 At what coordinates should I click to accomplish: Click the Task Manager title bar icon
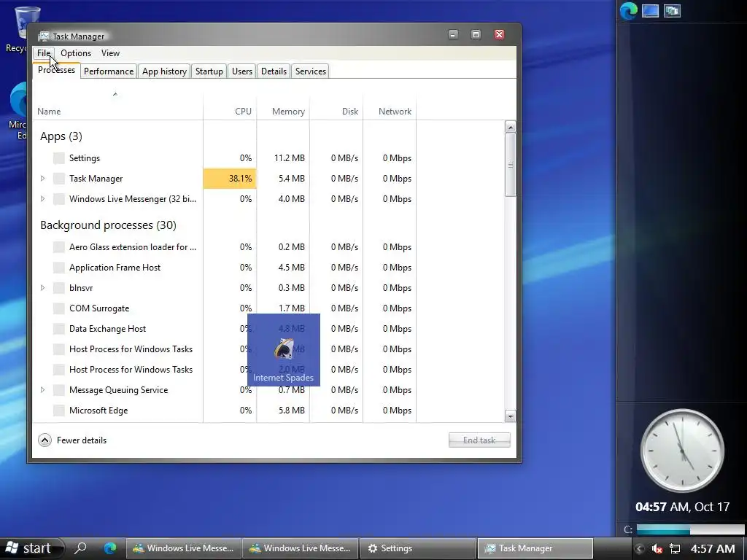pyautogui.click(x=44, y=36)
